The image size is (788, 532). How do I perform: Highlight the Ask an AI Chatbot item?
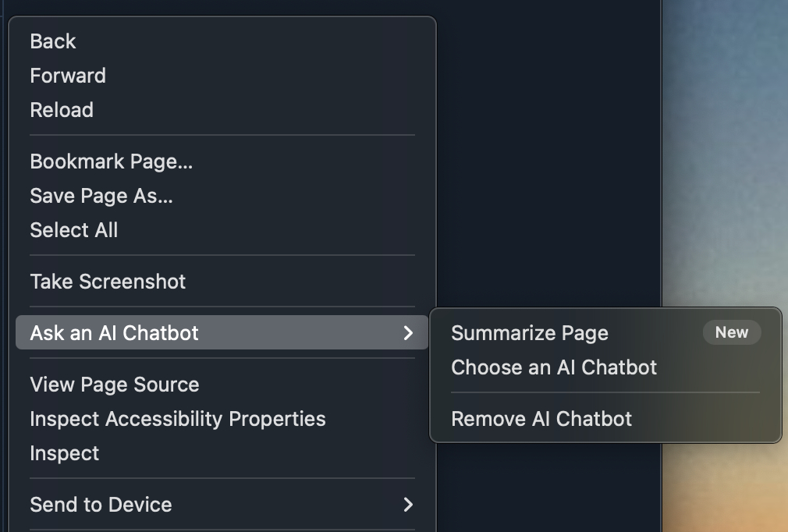coord(115,333)
